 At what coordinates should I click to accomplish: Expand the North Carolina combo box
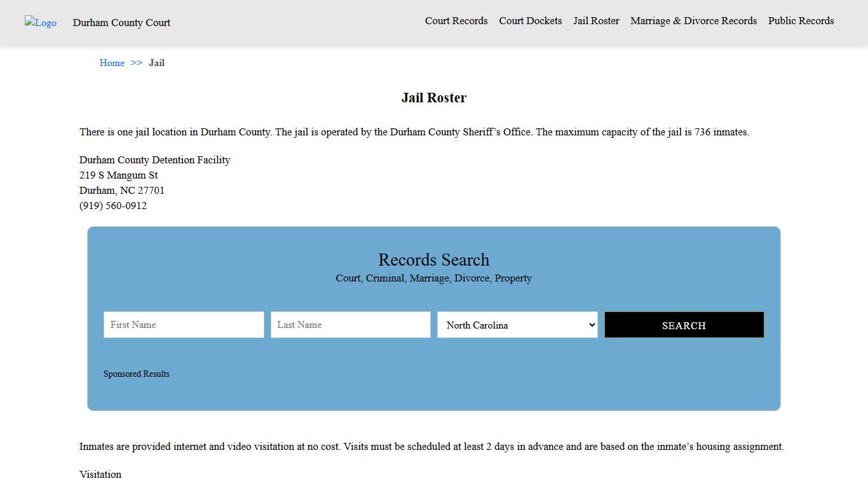(x=517, y=325)
